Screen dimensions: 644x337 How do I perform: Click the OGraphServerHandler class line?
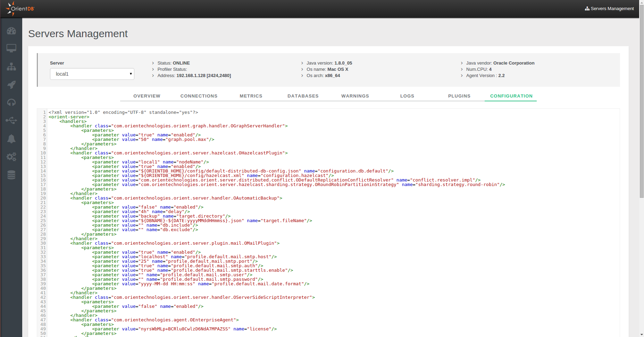click(179, 126)
